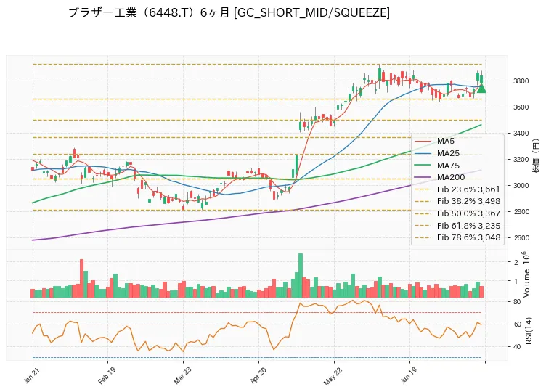Click the tallest green volume bar
Image resolution: width=546 pixels, height=392 pixels.
[301, 275]
